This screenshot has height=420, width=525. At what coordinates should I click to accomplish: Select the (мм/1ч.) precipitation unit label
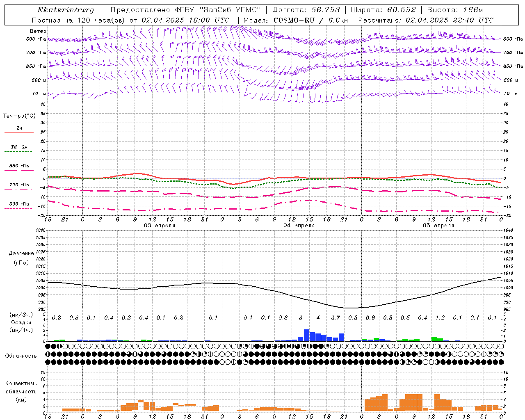(x=21, y=330)
